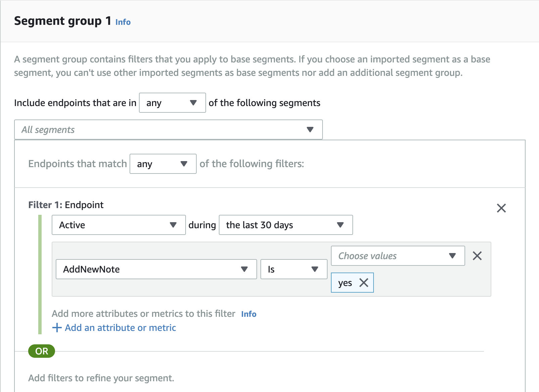Click the Choose values field

click(x=389, y=256)
